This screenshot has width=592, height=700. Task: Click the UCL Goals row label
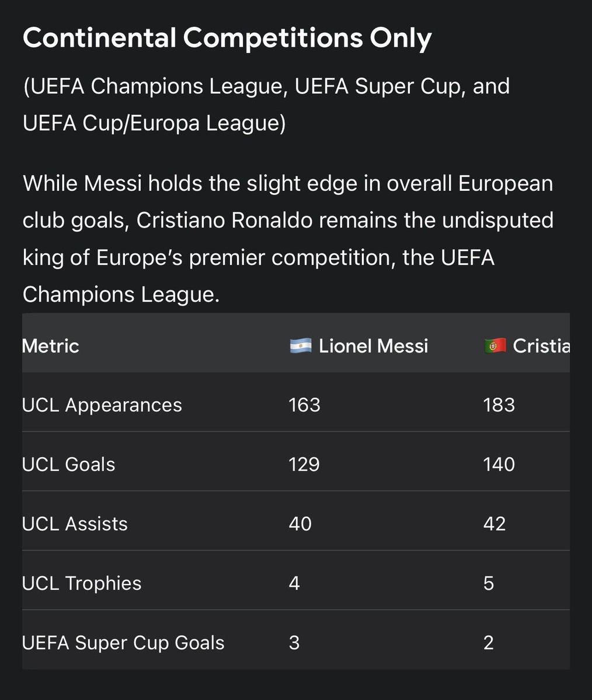click(68, 464)
